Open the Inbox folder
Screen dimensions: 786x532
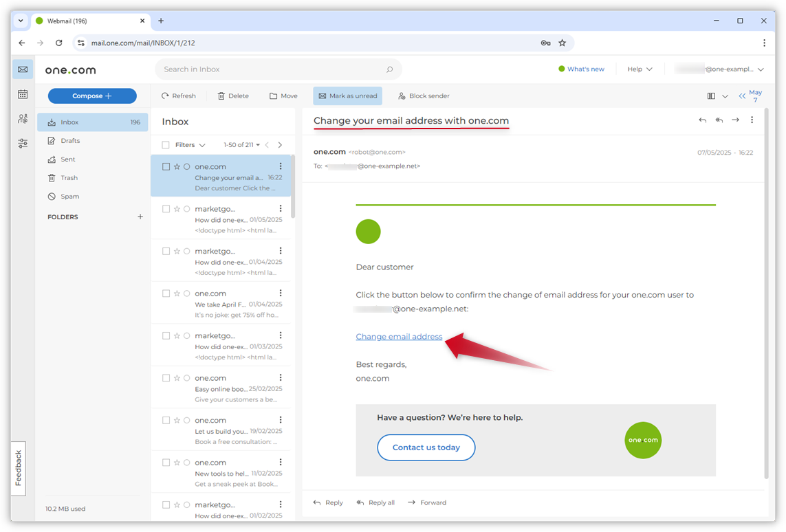(93, 122)
